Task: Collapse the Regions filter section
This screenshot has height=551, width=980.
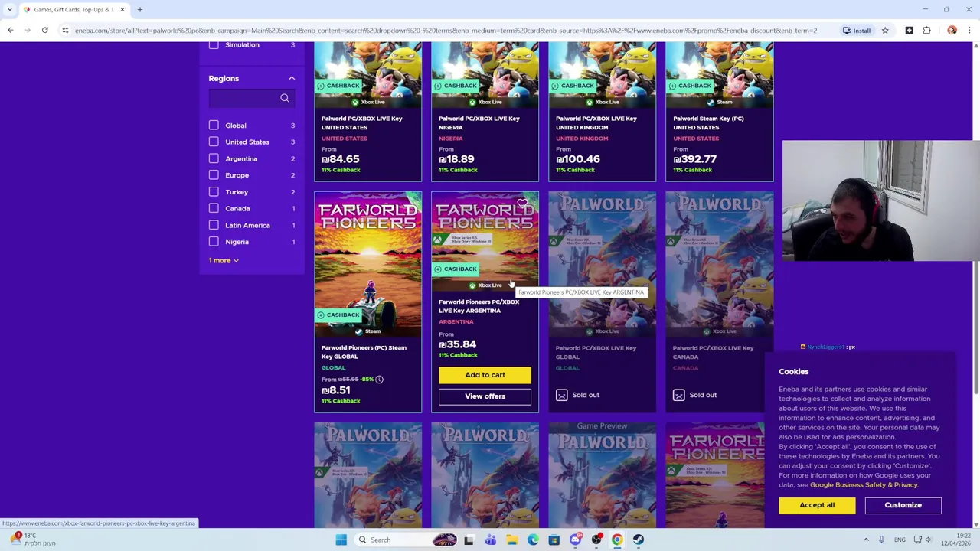Action: click(292, 78)
